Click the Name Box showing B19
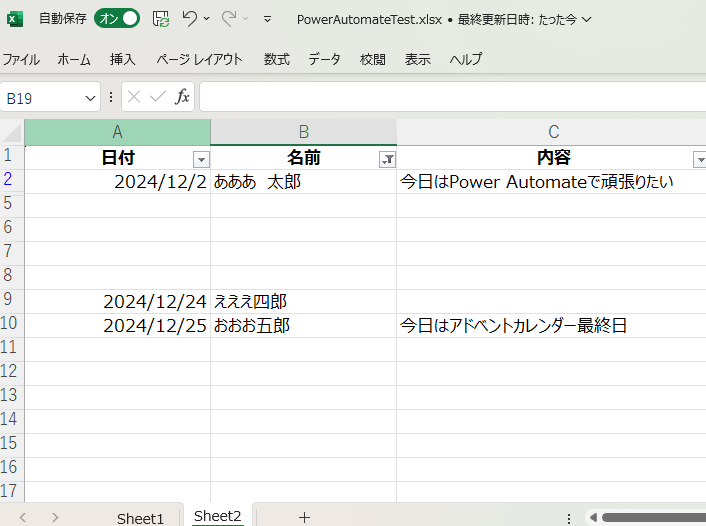The image size is (706, 526). click(43, 98)
